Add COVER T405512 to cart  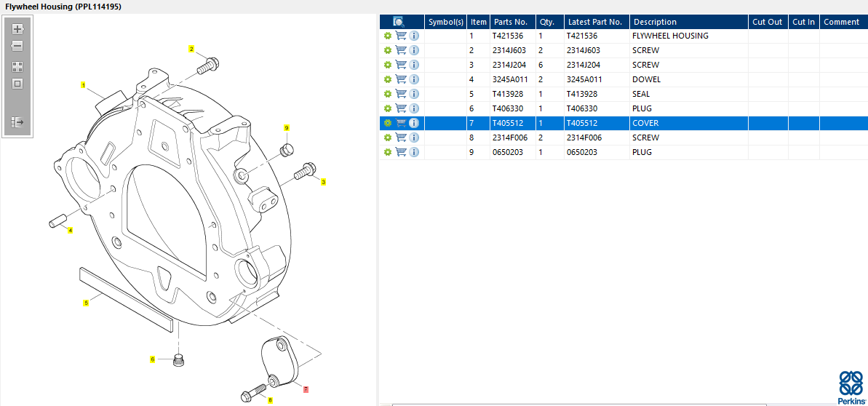(401, 123)
